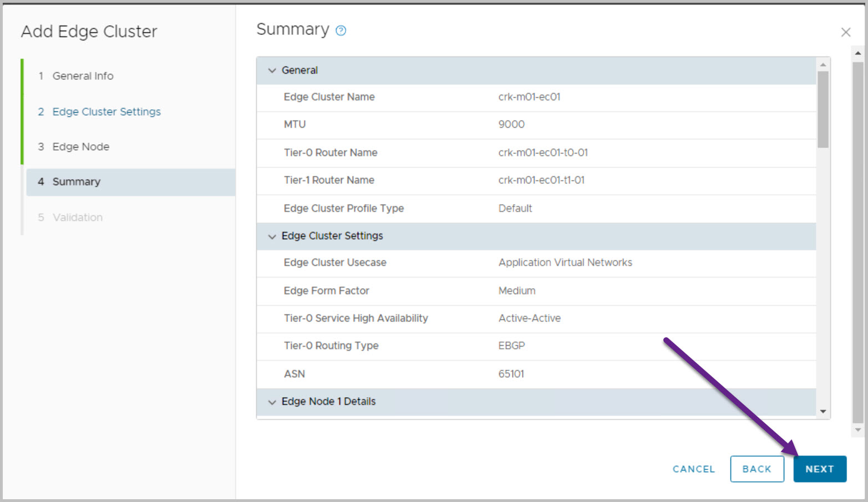The width and height of the screenshot is (868, 502).
Task: Click summary table scroll down arrow
Action: (823, 412)
